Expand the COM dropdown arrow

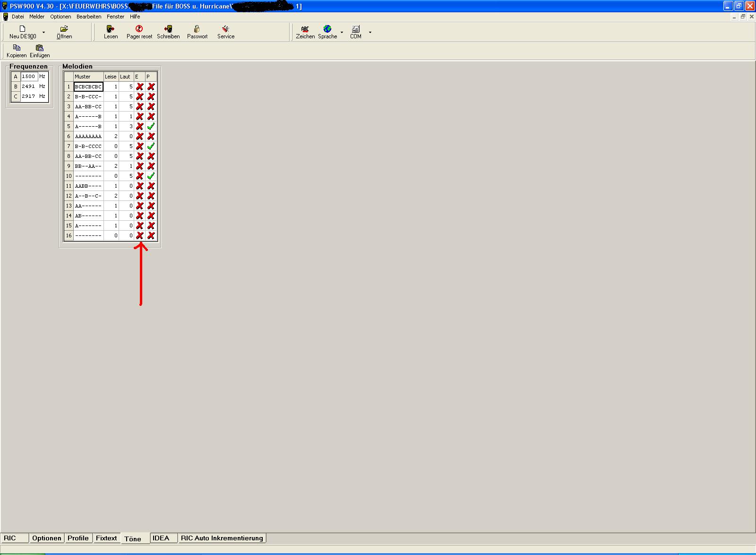(x=370, y=32)
